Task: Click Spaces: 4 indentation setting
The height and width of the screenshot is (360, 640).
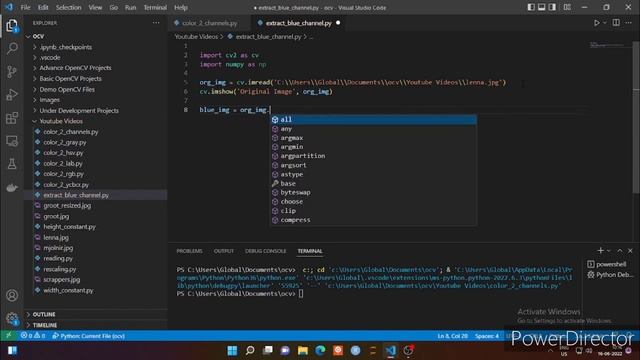Action: [487, 336]
